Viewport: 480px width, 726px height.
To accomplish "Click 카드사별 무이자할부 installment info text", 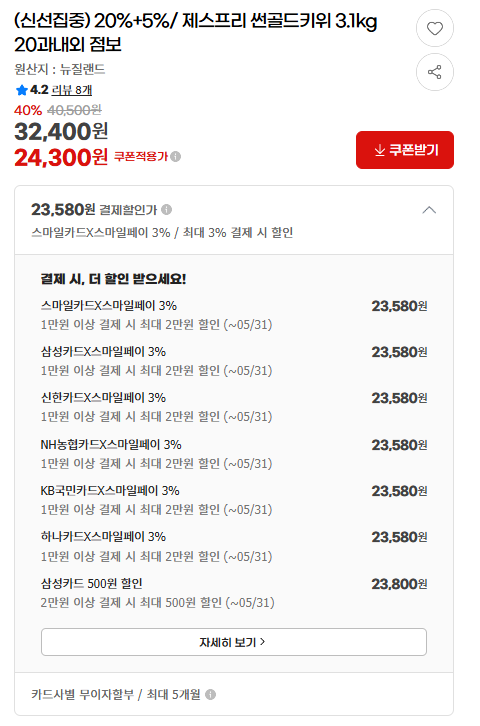I will point(116,694).
